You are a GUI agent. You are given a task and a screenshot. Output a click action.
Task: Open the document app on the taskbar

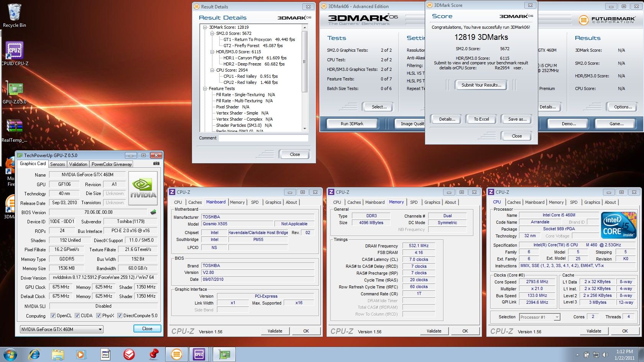click(x=105, y=355)
